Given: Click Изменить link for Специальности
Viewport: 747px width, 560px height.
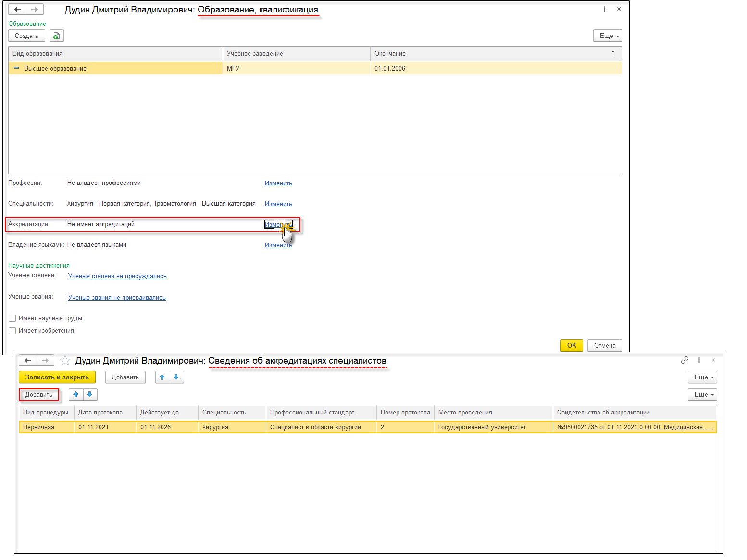Looking at the screenshot, I should pos(278,204).
